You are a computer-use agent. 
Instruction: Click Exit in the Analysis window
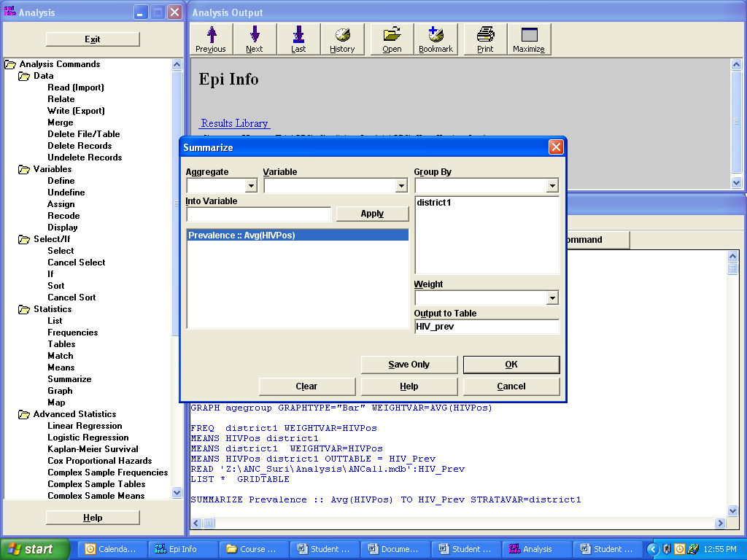pyautogui.click(x=93, y=39)
